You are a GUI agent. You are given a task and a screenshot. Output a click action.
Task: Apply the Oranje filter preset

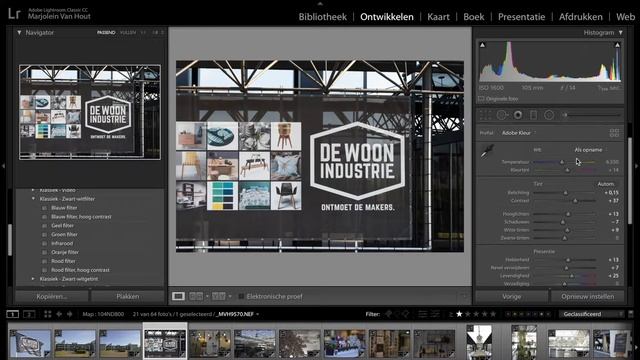pyautogui.click(x=65, y=252)
